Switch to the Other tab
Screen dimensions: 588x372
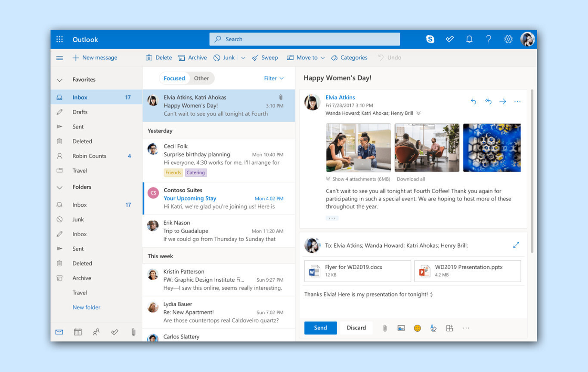tap(201, 78)
